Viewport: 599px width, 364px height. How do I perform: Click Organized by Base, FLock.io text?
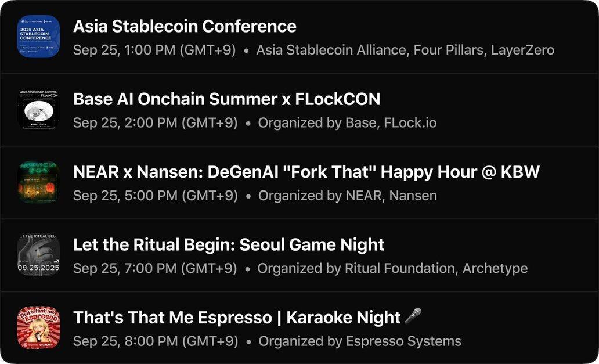(347, 123)
